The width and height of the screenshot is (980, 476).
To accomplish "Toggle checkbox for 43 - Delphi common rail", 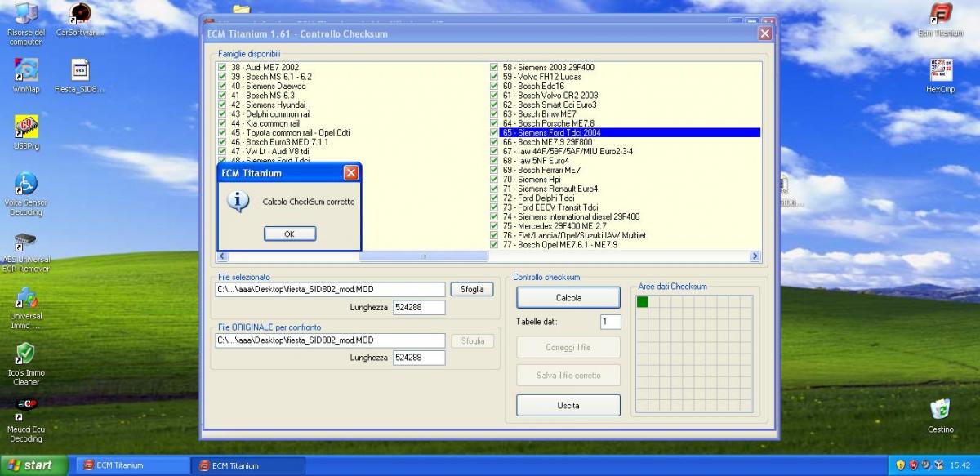I will tap(222, 114).
